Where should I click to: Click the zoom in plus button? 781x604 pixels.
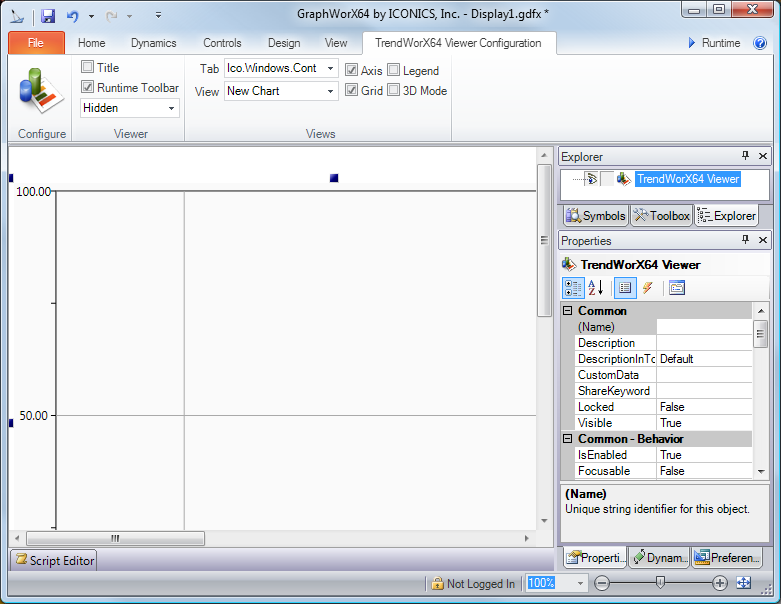point(719,583)
